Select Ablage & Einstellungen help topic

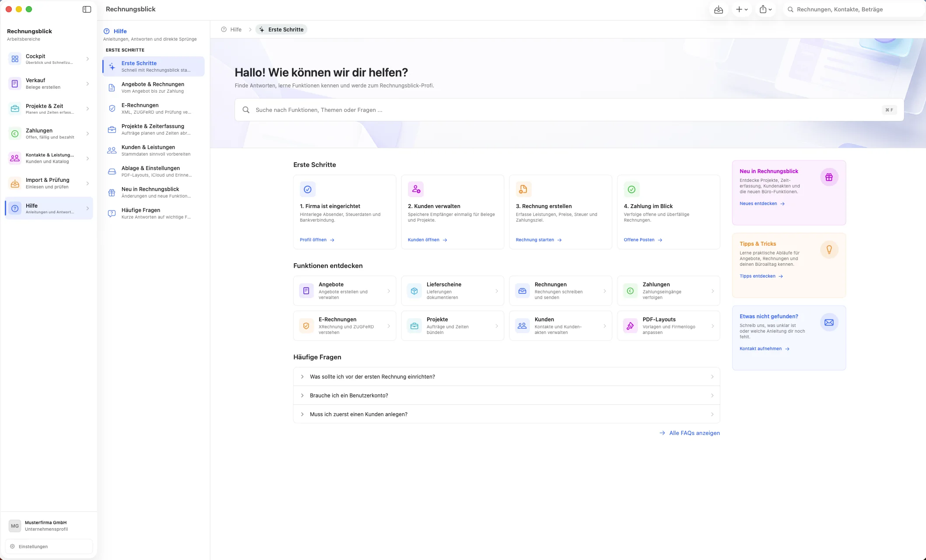153,171
